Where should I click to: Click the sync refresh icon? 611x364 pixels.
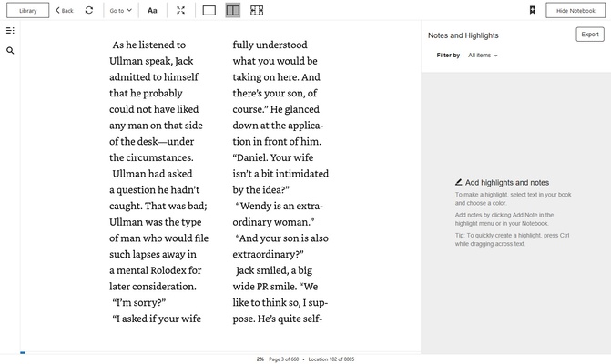point(89,10)
